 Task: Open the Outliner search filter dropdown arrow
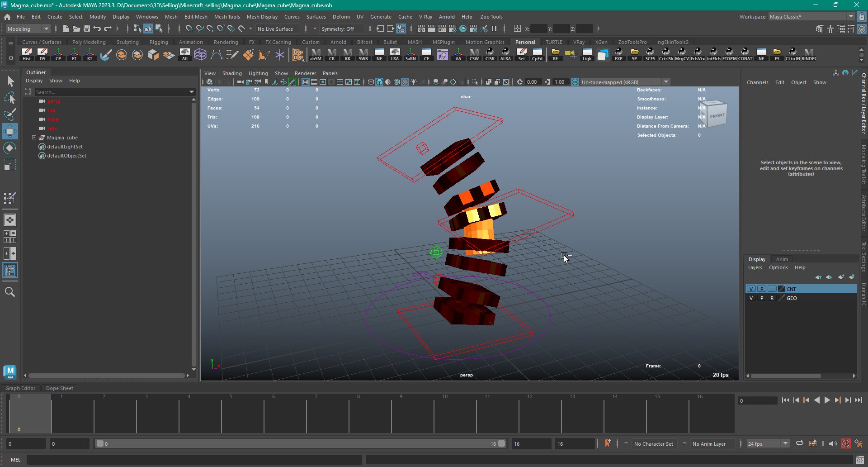point(192,92)
